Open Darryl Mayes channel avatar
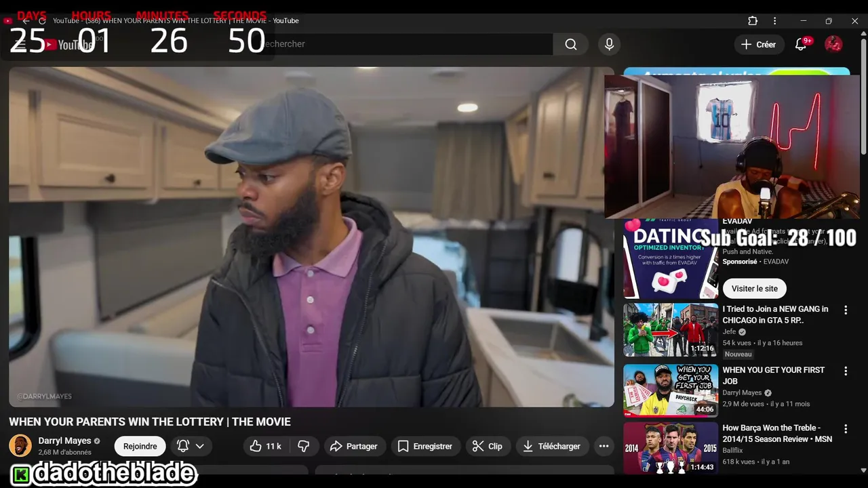The height and width of the screenshot is (488, 868). coord(20,446)
